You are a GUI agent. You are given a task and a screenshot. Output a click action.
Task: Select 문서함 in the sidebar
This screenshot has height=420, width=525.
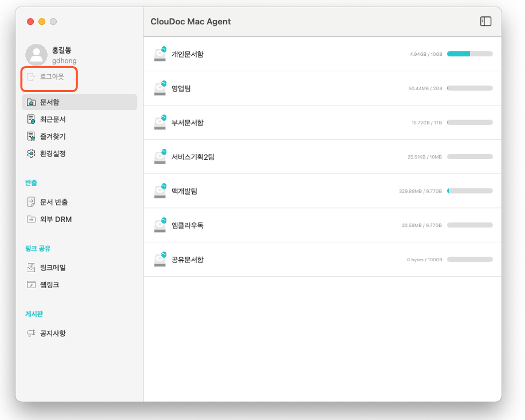(x=79, y=102)
